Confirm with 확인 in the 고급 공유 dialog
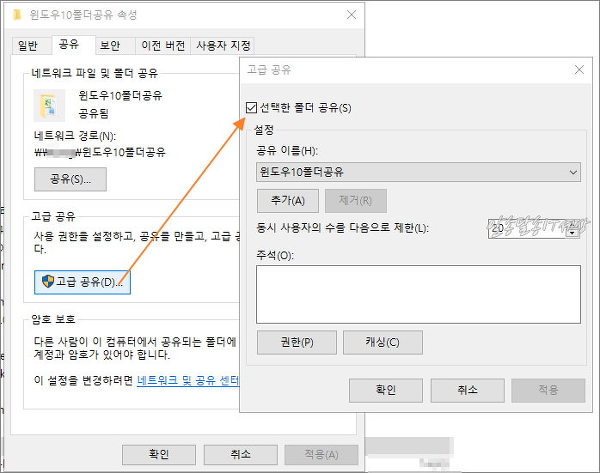 pyautogui.click(x=386, y=389)
